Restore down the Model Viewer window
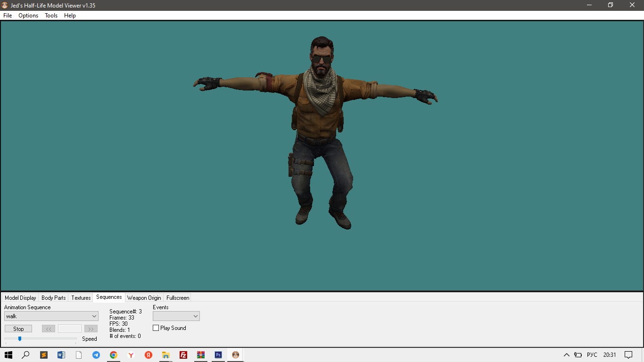The image size is (644, 362). pos(611,5)
